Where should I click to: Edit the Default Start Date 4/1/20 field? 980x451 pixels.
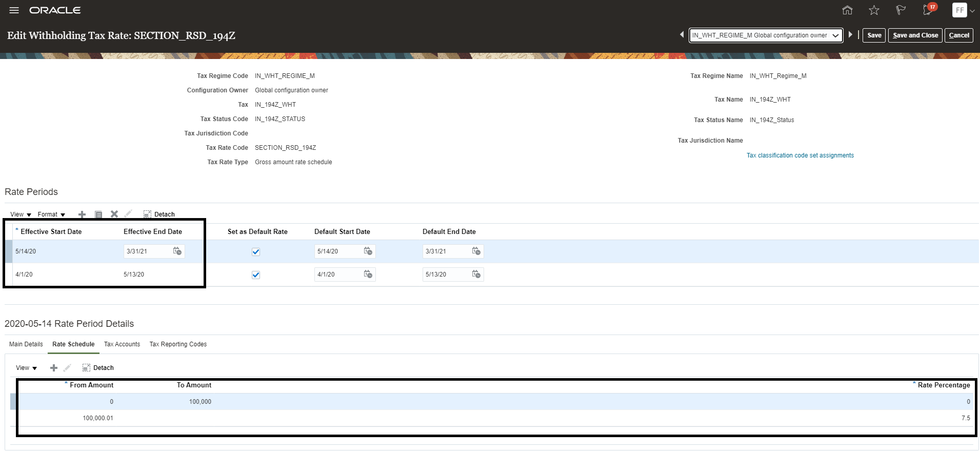click(x=338, y=274)
